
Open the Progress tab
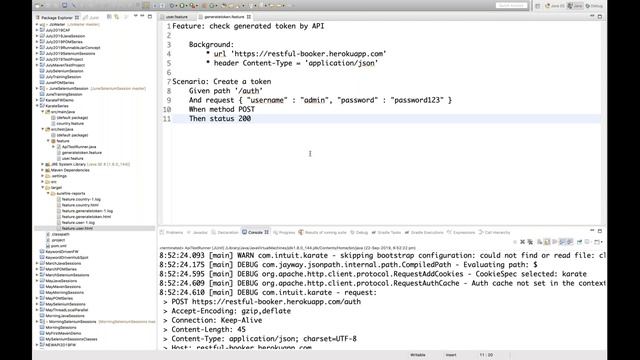(284, 232)
